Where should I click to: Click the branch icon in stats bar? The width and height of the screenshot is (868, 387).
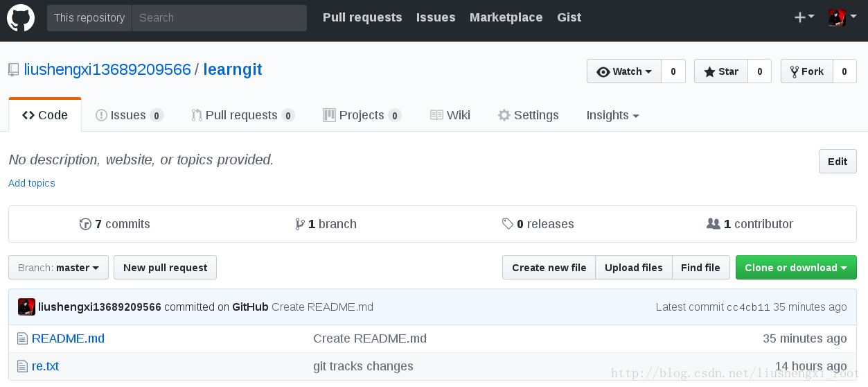click(299, 224)
